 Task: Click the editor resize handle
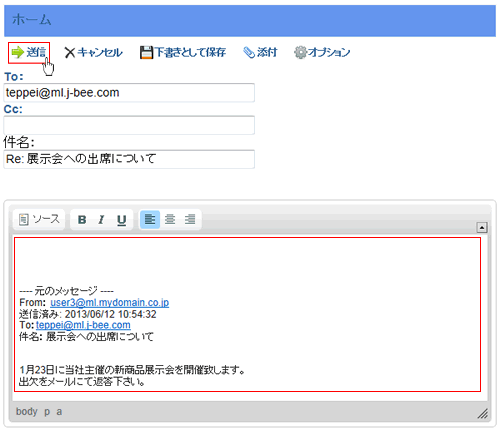point(483,413)
